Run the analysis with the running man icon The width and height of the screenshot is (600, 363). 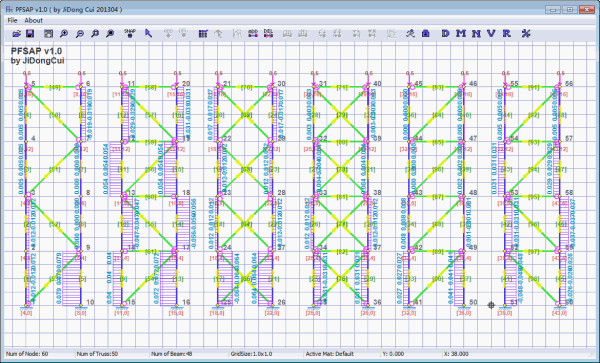(x=410, y=34)
